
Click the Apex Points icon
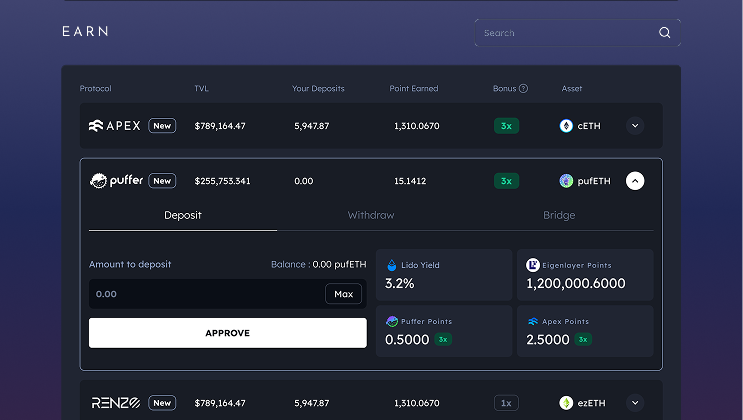coord(533,321)
